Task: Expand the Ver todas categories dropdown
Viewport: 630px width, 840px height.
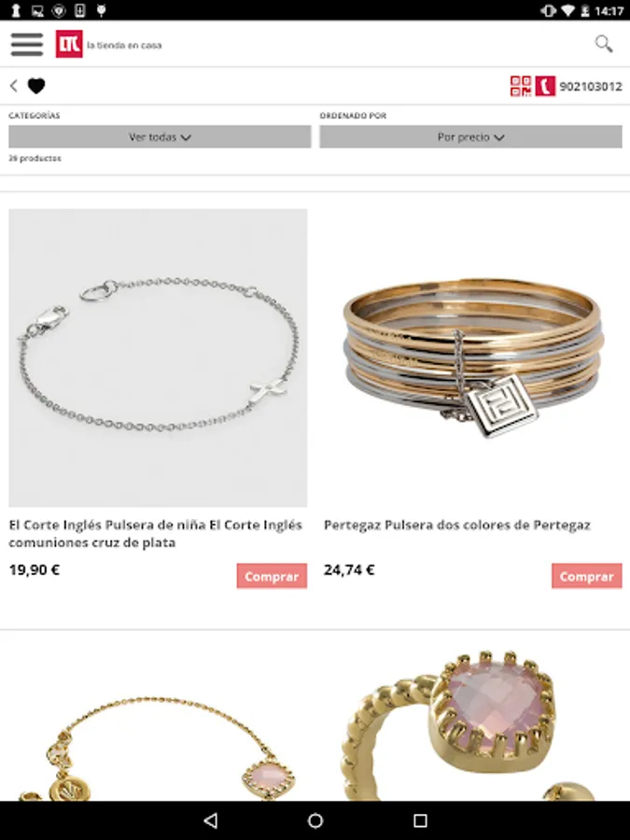Action: point(160,136)
